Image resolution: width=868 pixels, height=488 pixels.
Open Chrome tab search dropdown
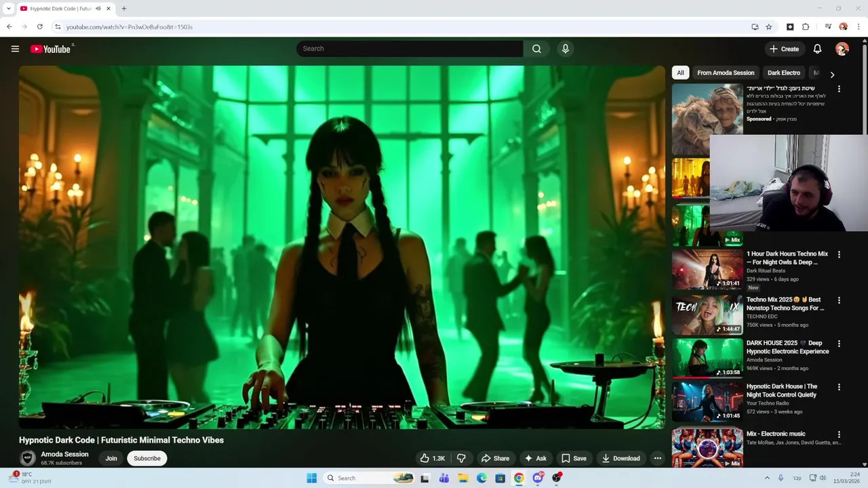coord(8,9)
